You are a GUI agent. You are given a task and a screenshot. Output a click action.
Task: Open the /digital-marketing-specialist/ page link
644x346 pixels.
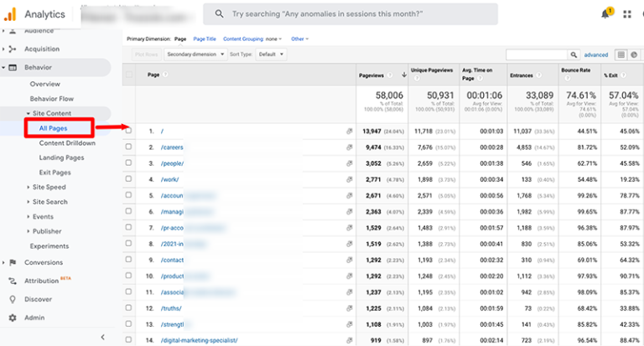point(200,340)
